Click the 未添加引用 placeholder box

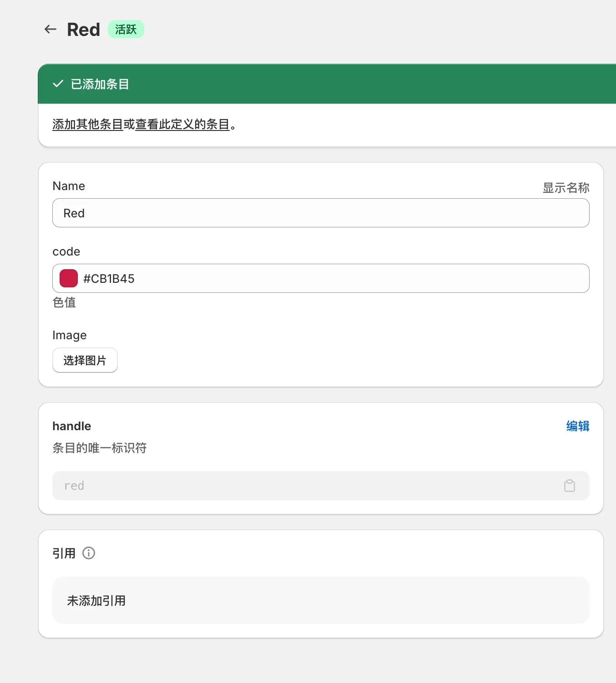tap(321, 600)
